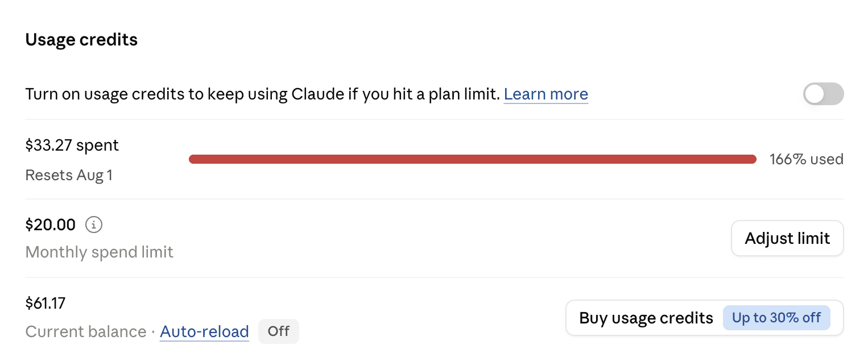Click the Usage credits heading

pos(81,40)
